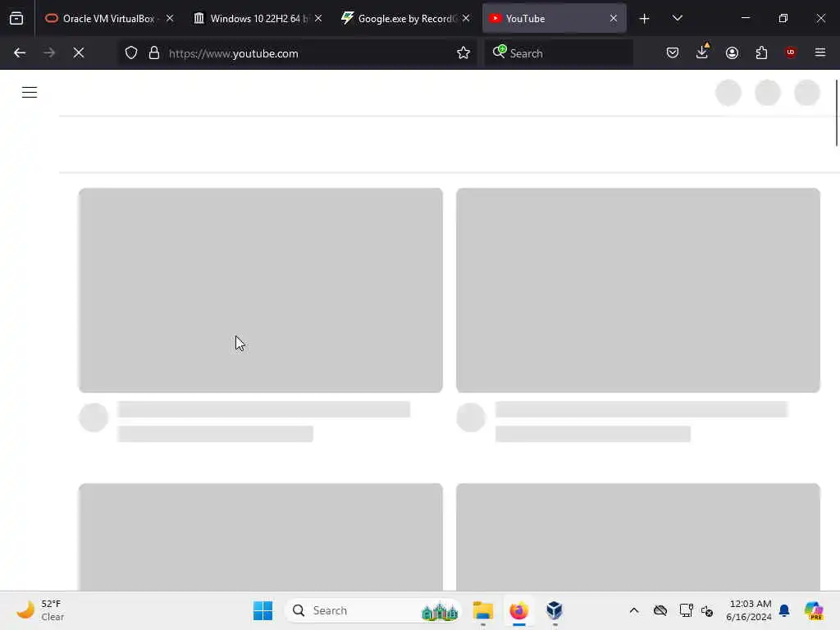Click the youtube.com address bar

tap(298, 53)
